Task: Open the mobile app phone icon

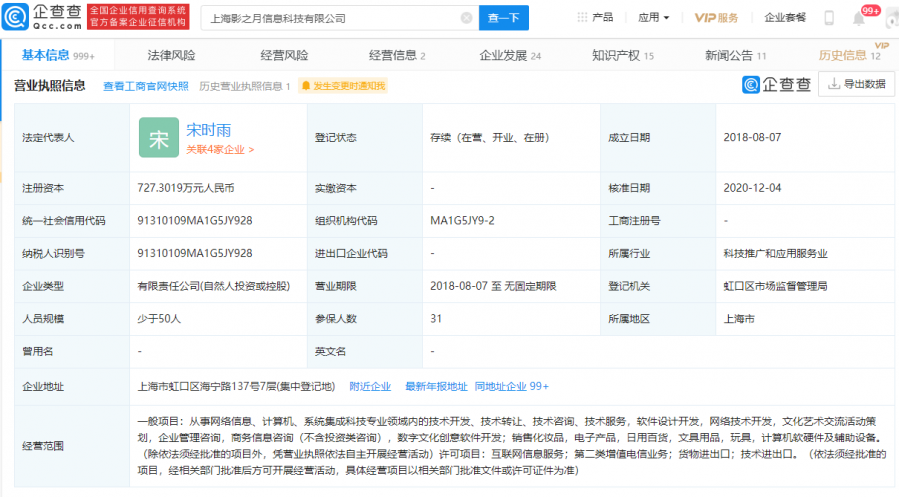Action: pyautogui.click(x=829, y=18)
